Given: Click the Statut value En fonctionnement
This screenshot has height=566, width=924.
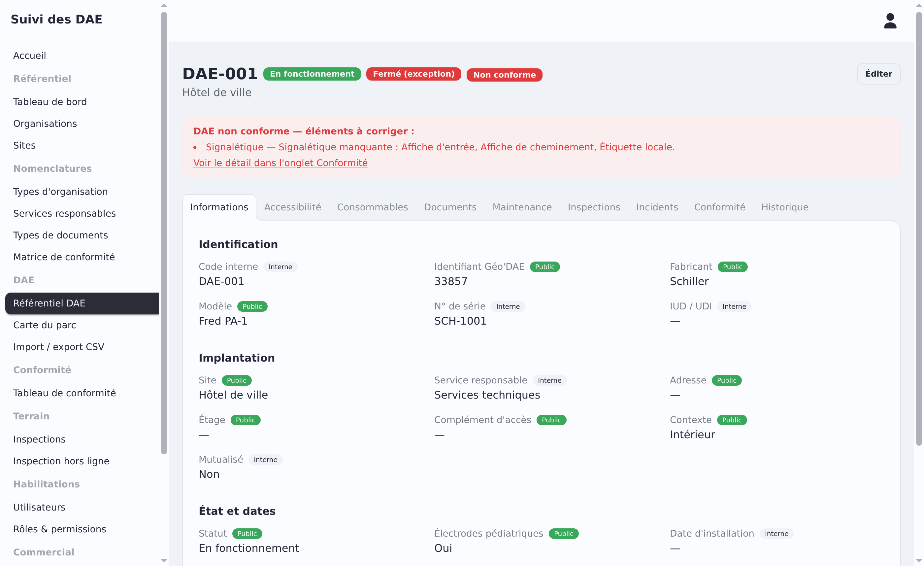Looking at the screenshot, I should [x=248, y=548].
